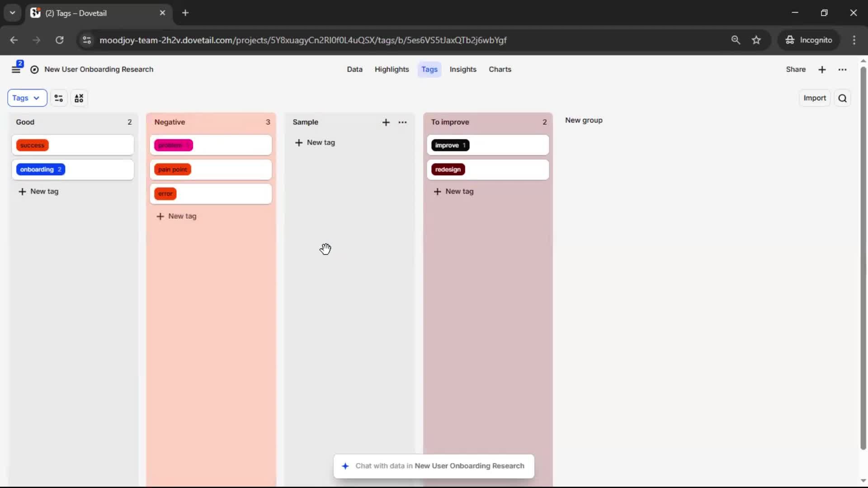Image resolution: width=868 pixels, height=488 pixels.
Task: Bookmark page with the star icon
Action: tap(756, 40)
